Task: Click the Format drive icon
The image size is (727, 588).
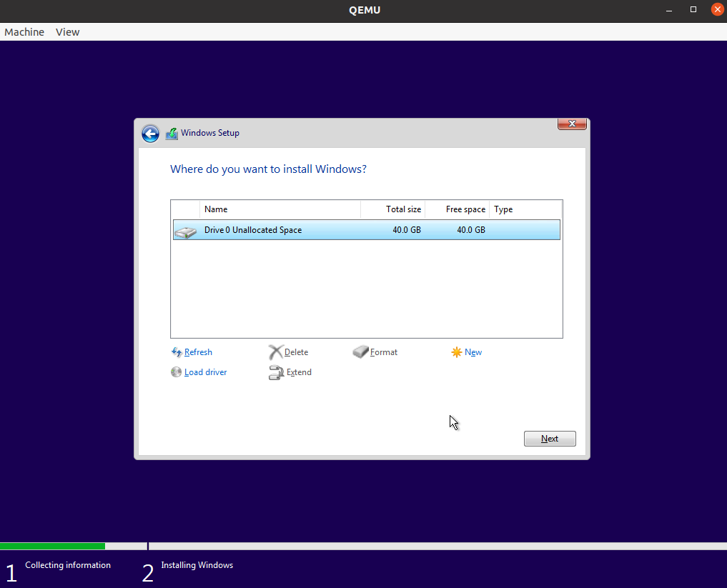Action: pyautogui.click(x=360, y=352)
